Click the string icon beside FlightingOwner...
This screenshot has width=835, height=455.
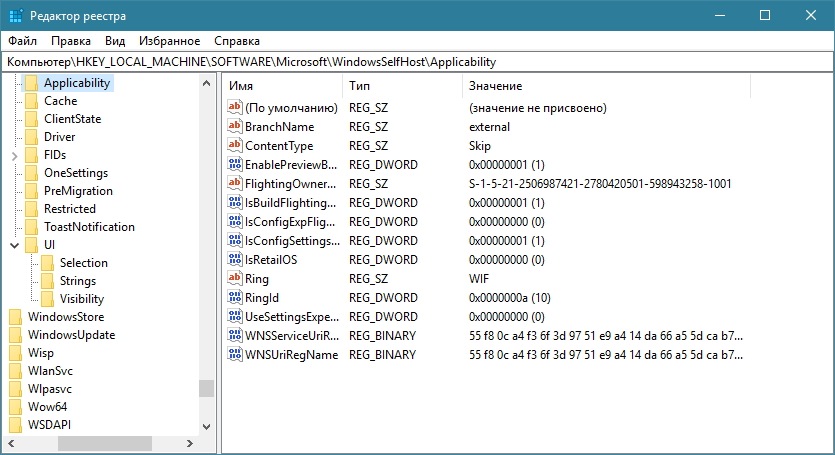pos(235,183)
